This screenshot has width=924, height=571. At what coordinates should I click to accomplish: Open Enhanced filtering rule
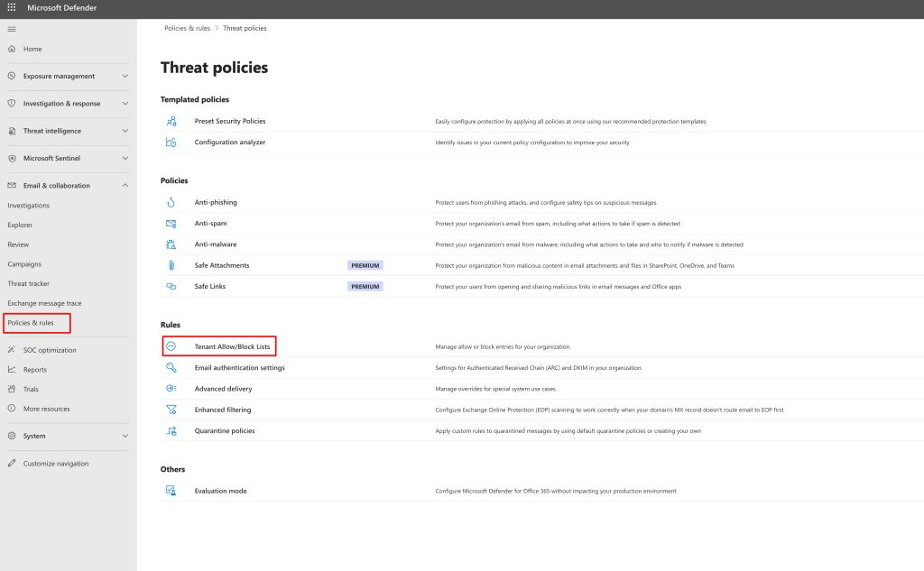223,410
